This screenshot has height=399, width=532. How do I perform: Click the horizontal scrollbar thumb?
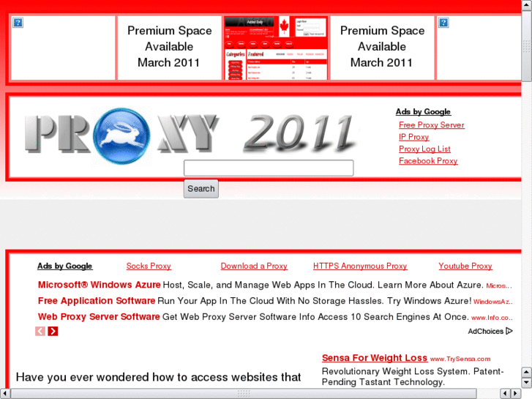tap(244, 394)
